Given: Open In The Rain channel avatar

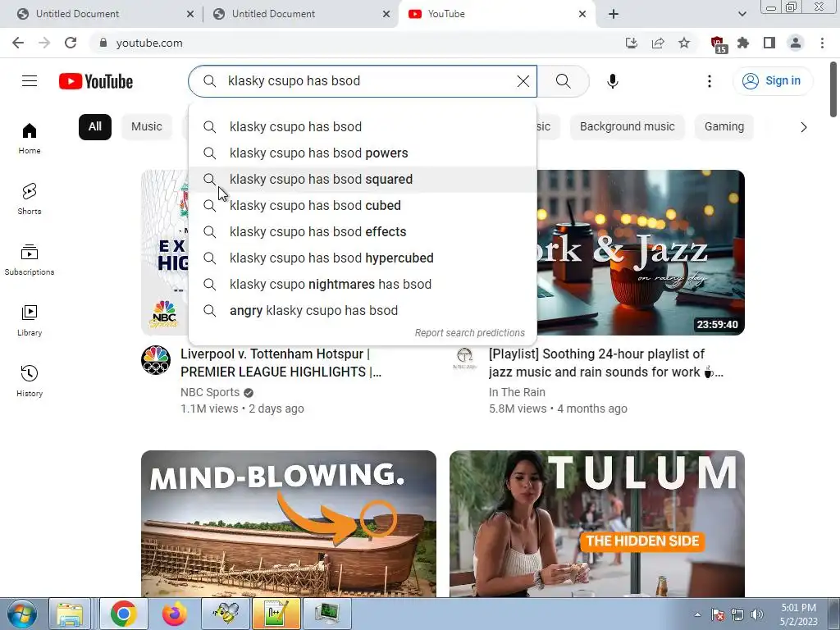Looking at the screenshot, I should [464, 358].
